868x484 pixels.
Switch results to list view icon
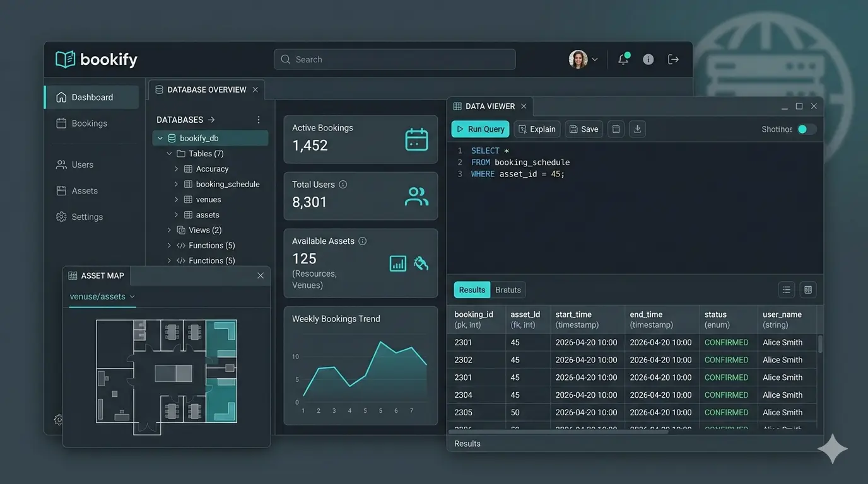787,290
